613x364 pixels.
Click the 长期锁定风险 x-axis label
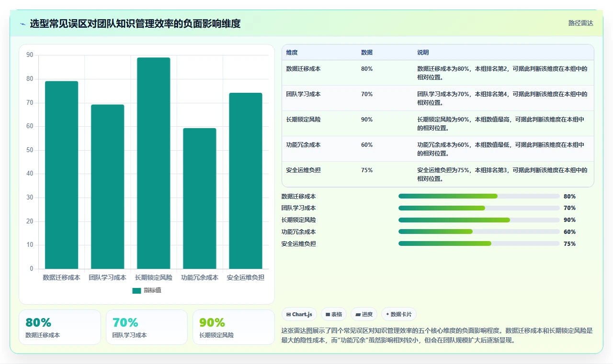[x=153, y=277]
